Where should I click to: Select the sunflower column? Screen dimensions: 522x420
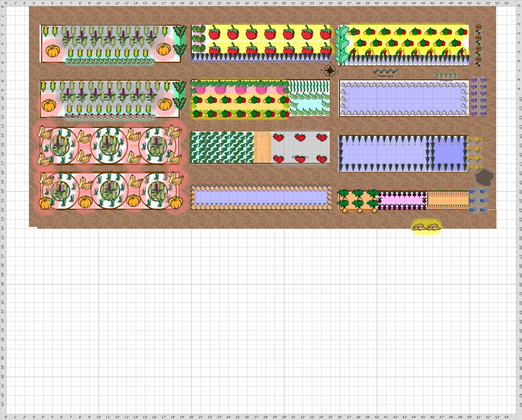[x=479, y=45]
